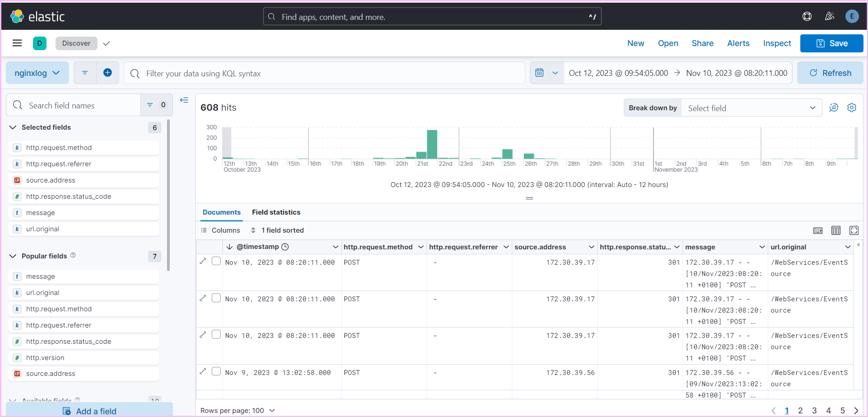Screen dimensions: 868x417
Task: Switch to the Field statistics tab
Action: coord(276,212)
